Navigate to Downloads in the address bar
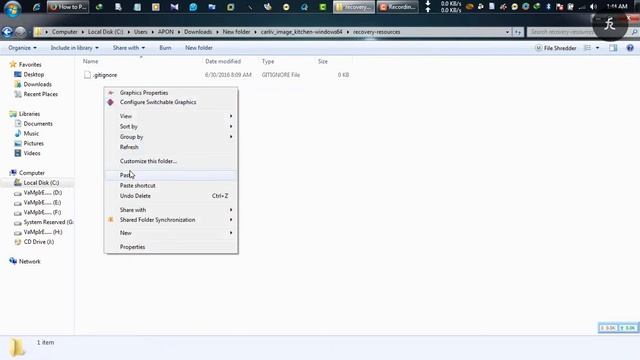The width and height of the screenshot is (640, 360). (198, 32)
